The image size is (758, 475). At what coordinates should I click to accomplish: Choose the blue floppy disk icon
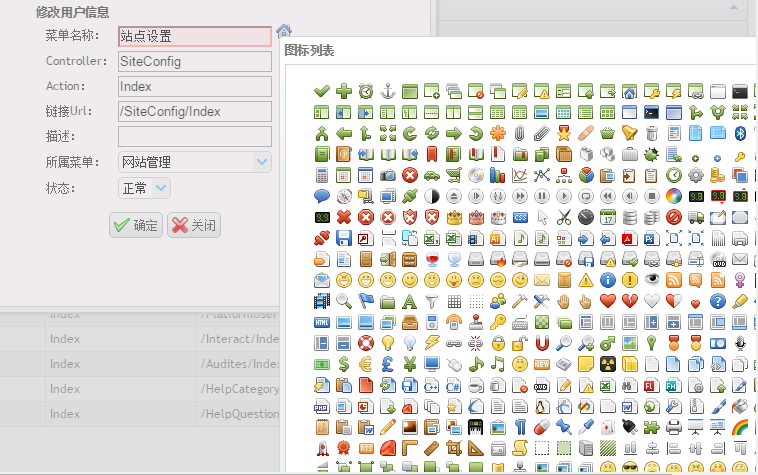(x=344, y=238)
